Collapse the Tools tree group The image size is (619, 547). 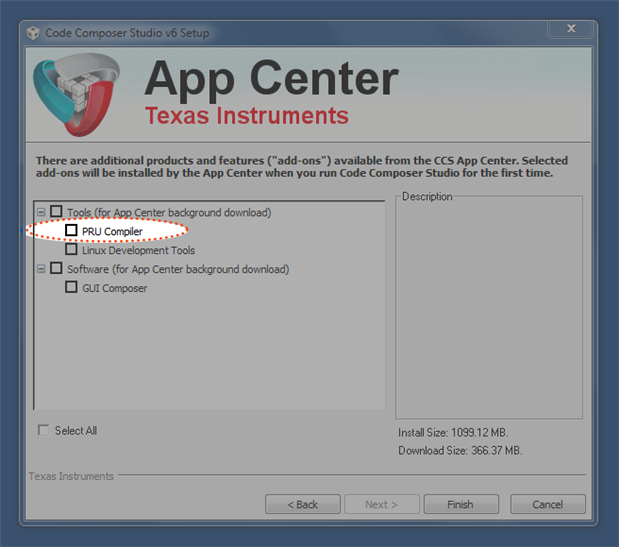(41, 212)
